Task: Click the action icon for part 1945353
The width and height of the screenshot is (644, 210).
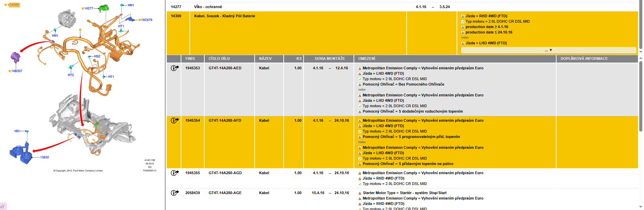Action: click(174, 68)
